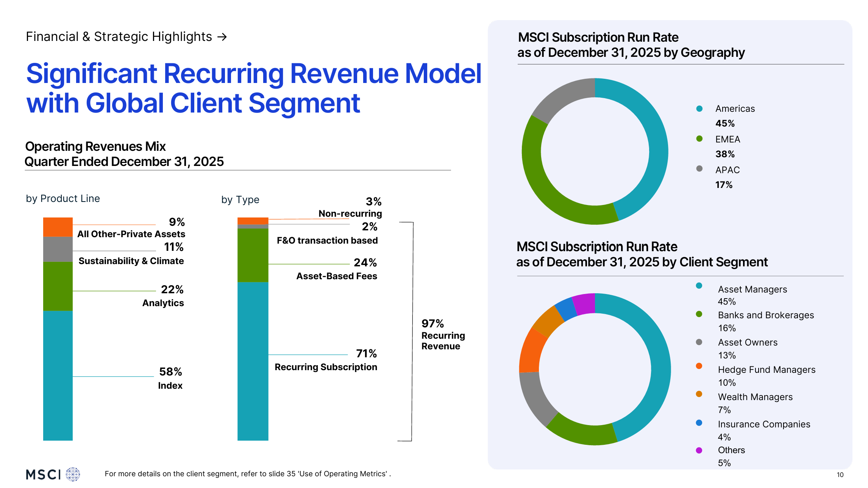Click the gray APAC legend dot
Viewport: 868px width, 488px height.
699,169
